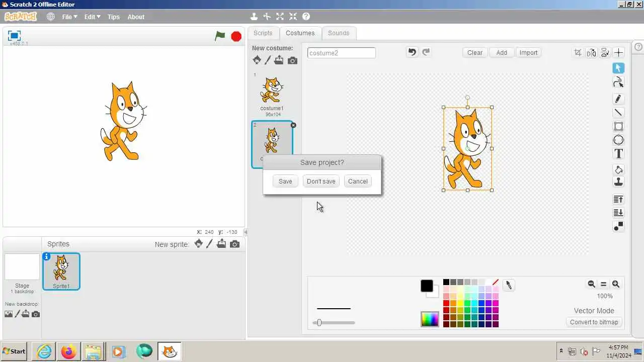This screenshot has height=362, width=644.
Task: Switch to the Scripts tab
Action: (x=263, y=33)
